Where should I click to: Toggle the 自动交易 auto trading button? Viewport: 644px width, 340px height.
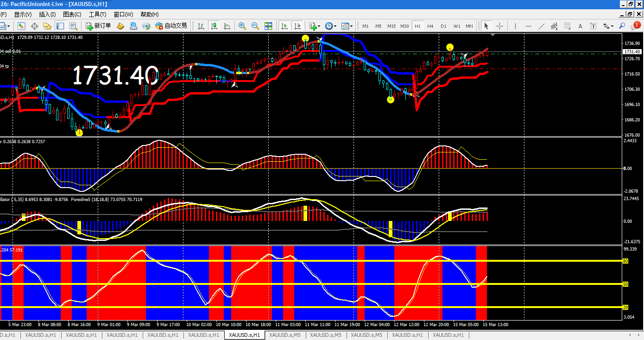click(x=171, y=26)
